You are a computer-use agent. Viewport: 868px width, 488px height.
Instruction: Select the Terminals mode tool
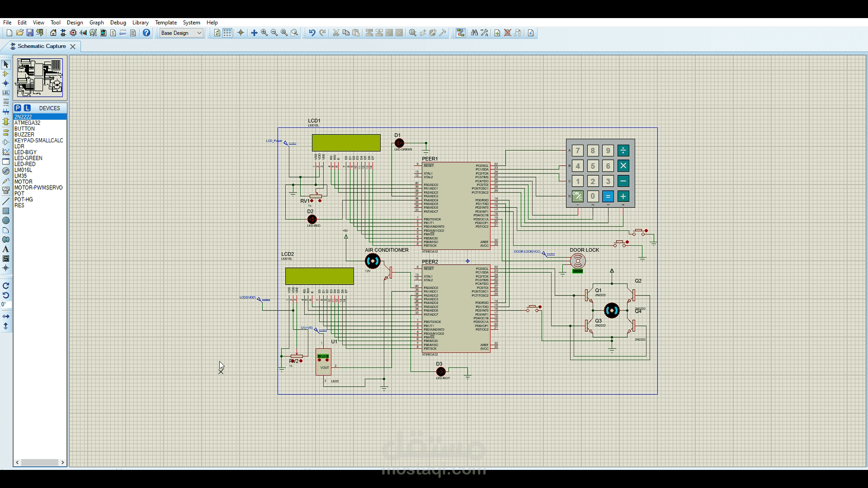point(6,132)
